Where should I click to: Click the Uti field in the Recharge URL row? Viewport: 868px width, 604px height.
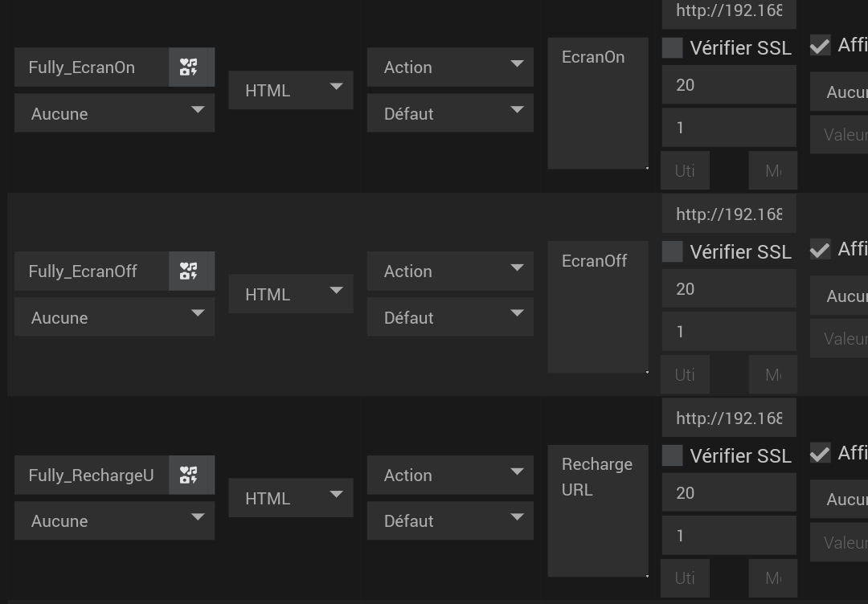pyautogui.click(x=685, y=578)
